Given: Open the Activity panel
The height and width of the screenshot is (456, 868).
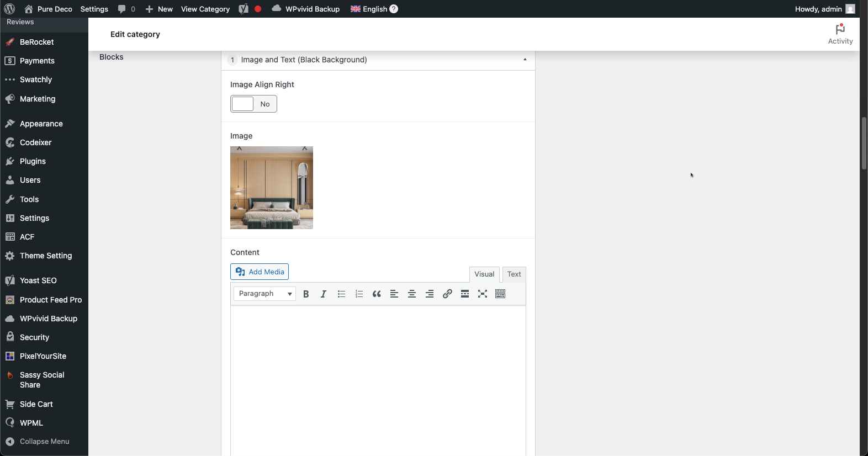Looking at the screenshot, I should click(840, 34).
